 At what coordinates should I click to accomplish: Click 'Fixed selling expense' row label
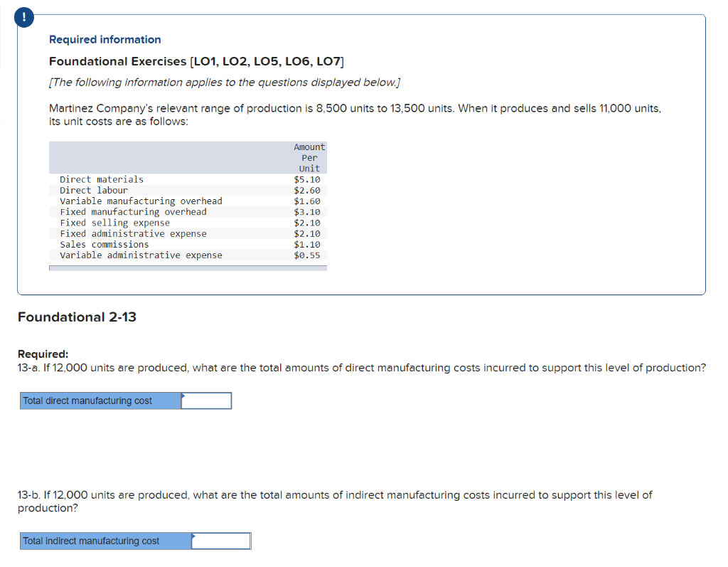[114, 223]
